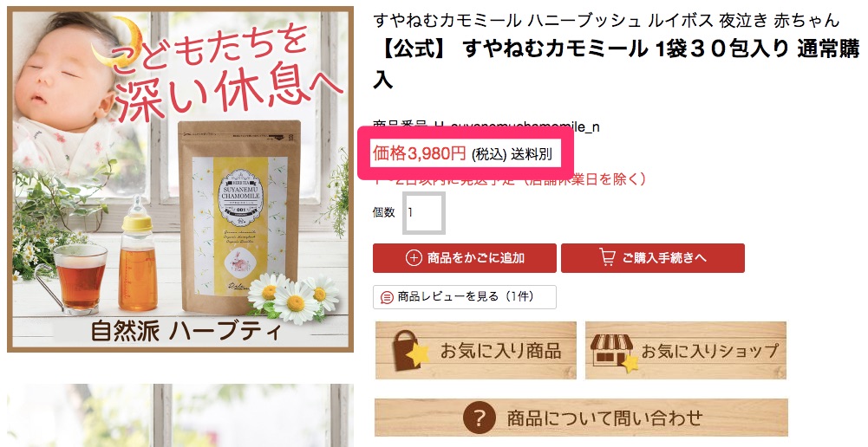
Task: Open 商品について問い合わせ inquiry
Action: click(x=581, y=418)
